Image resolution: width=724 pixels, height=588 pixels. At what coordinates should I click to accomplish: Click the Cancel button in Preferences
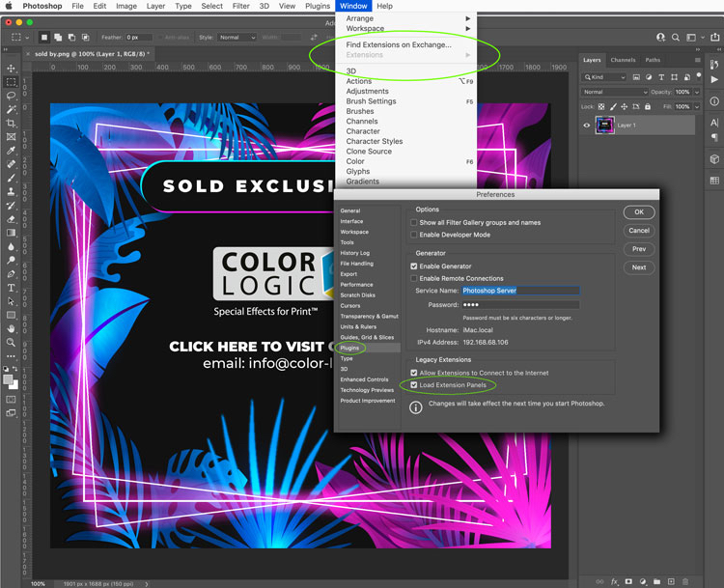(x=639, y=231)
